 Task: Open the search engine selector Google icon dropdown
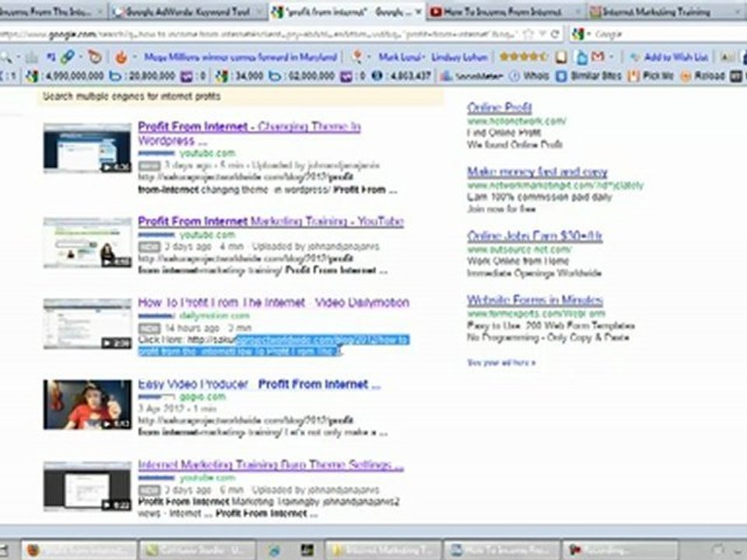tap(580, 34)
